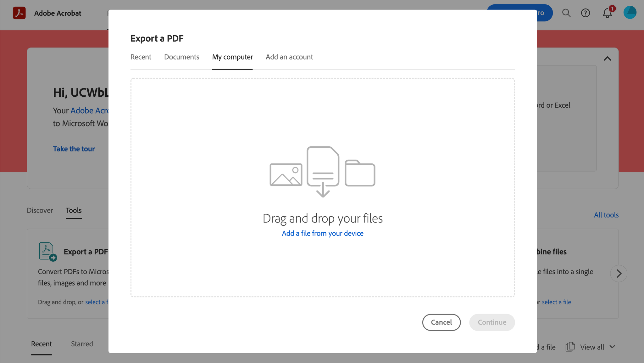Click the Export a PDF tool icon
The image size is (644, 363).
point(47,252)
